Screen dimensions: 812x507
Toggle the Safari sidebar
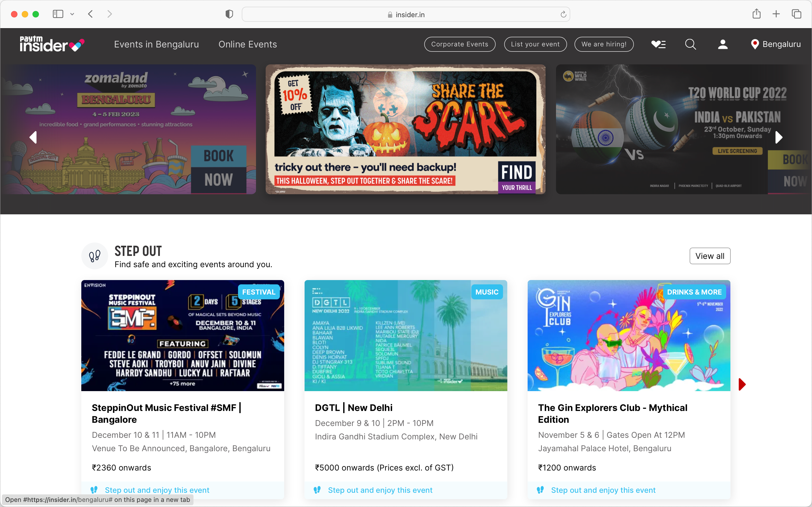(58, 14)
